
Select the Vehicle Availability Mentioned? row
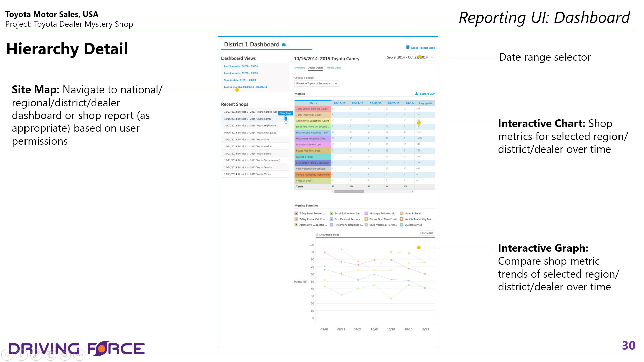365,175
